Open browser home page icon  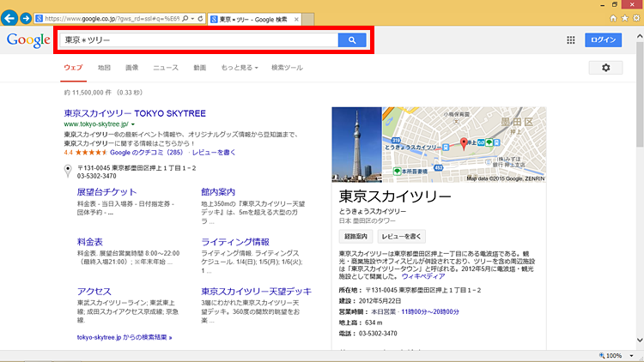click(614, 17)
